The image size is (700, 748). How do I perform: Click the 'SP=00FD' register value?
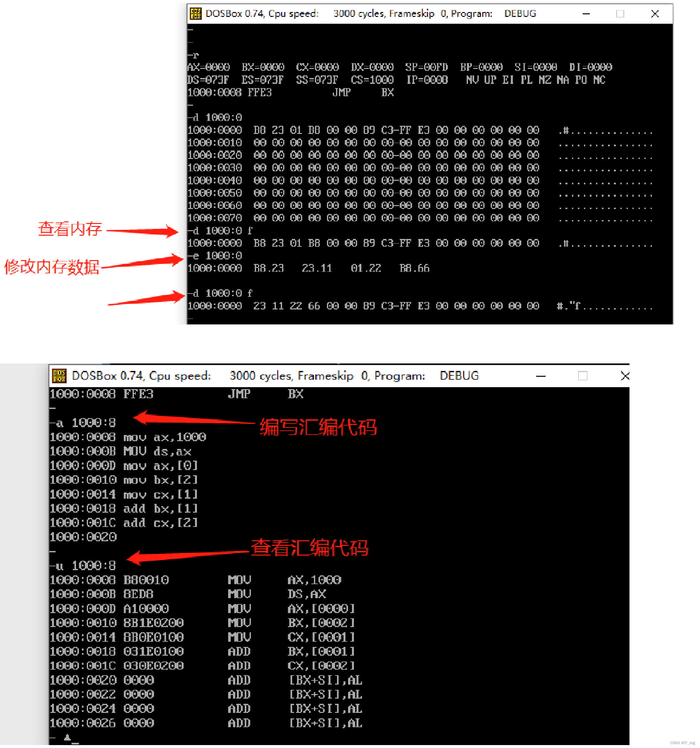427,67
